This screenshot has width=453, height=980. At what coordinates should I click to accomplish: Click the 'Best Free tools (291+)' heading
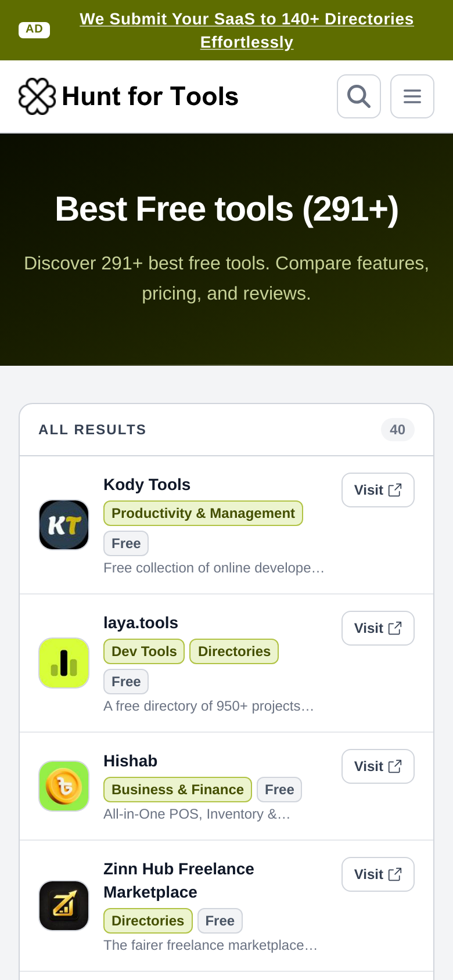point(227,209)
